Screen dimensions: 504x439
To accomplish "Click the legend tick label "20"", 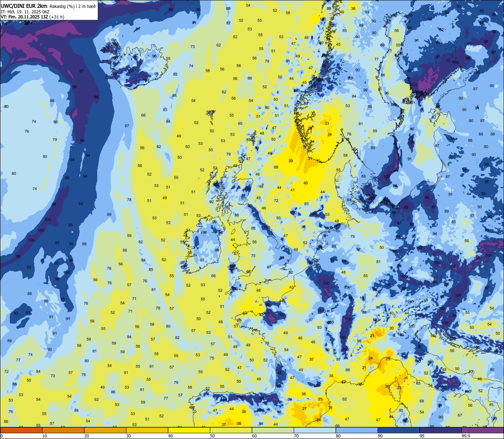I will point(86,436).
